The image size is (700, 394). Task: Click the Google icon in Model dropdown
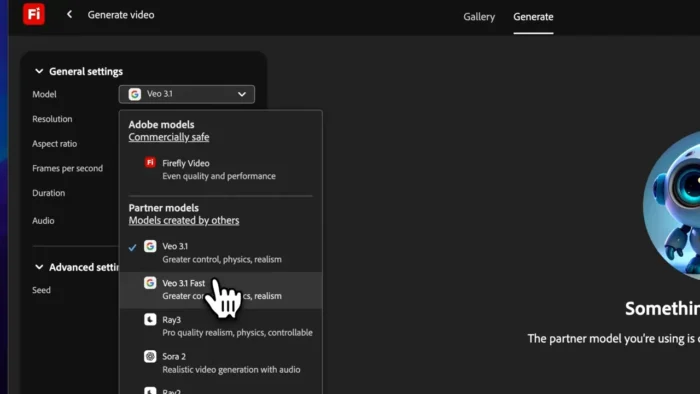[135, 94]
